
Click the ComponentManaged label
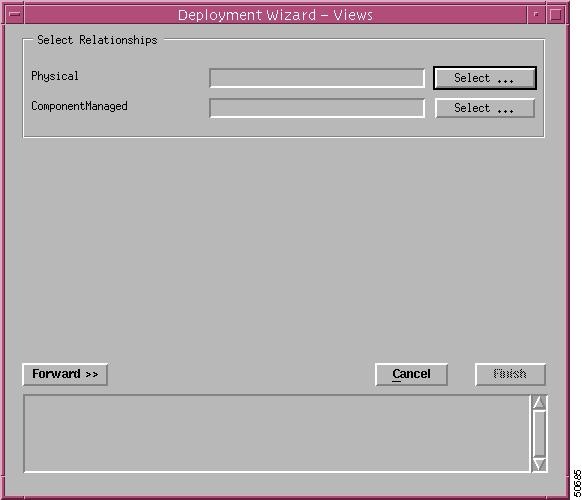[x=79, y=106]
